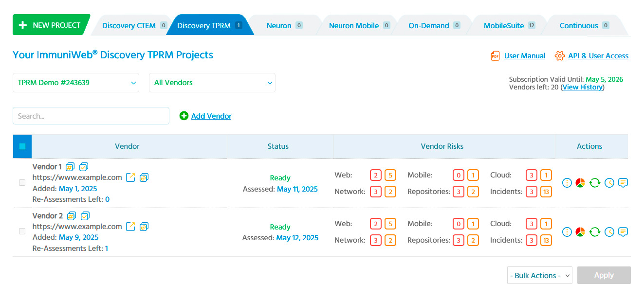Open Vendor 1 URL via external link icon
The width and height of the screenshot is (644, 300).
pos(130,177)
